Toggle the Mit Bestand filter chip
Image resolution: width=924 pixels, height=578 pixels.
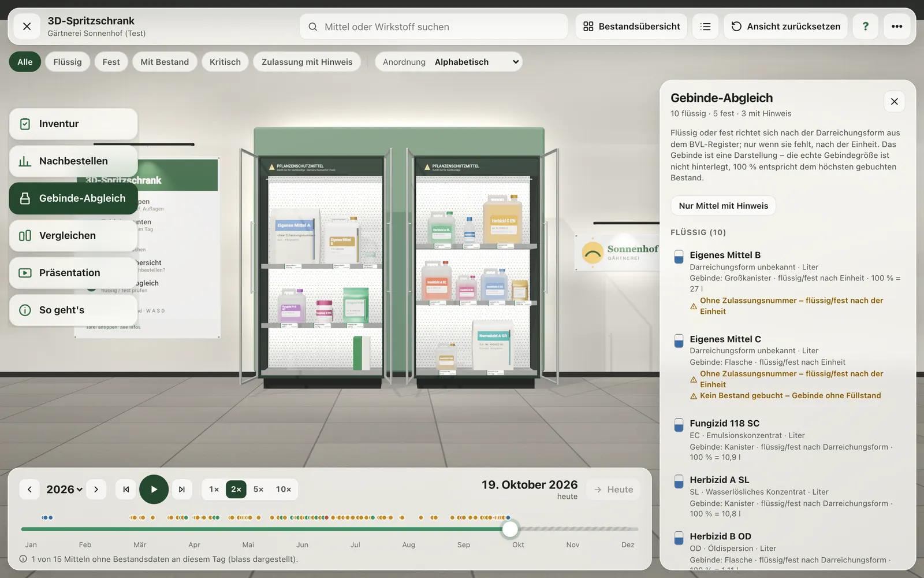click(165, 62)
